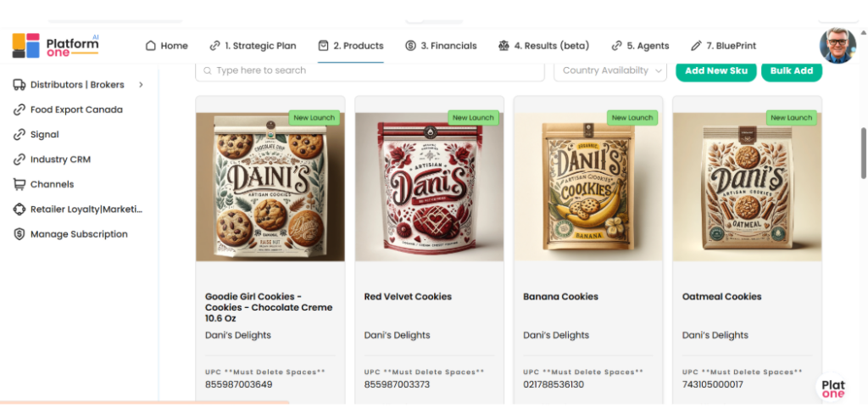Click the page vertical scrollbar

coord(864,153)
